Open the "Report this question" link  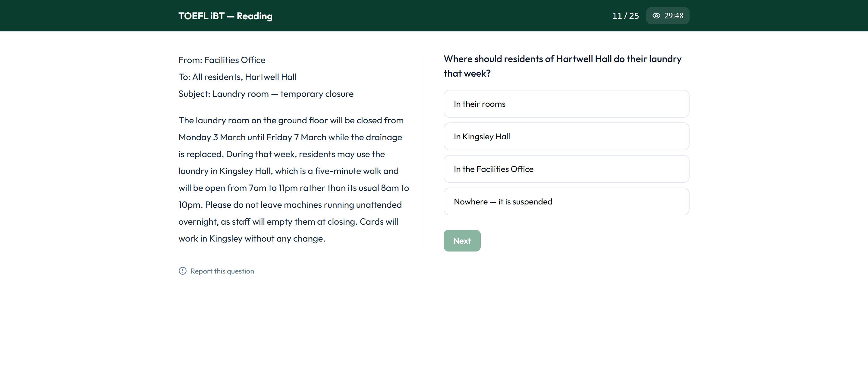click(x=222, y=271)
